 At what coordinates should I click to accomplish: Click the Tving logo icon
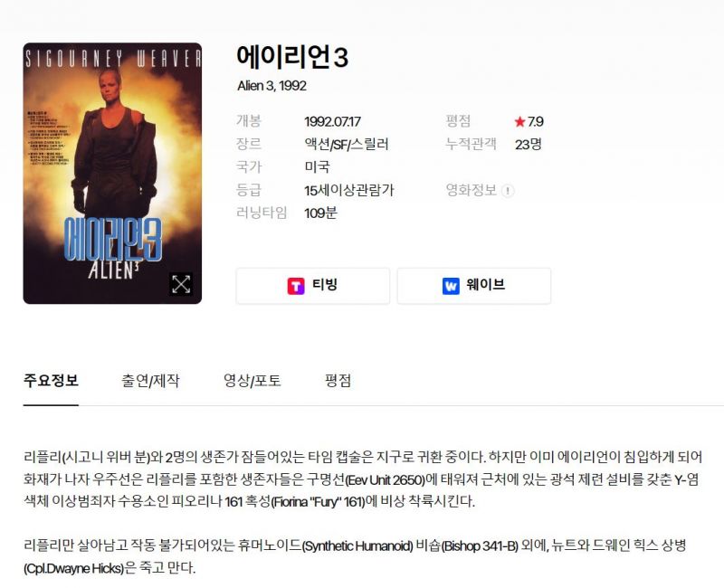tap(296, 286)
